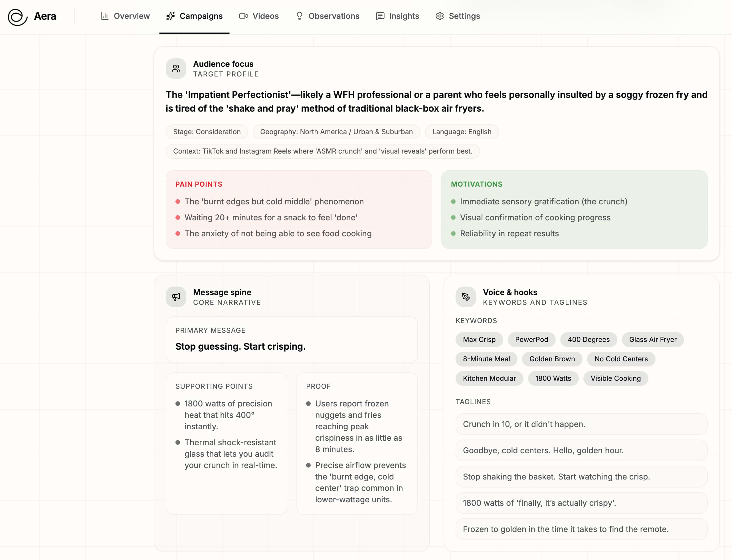
Task: Click the Message spine megaphone icon
Action: point(176,297)
